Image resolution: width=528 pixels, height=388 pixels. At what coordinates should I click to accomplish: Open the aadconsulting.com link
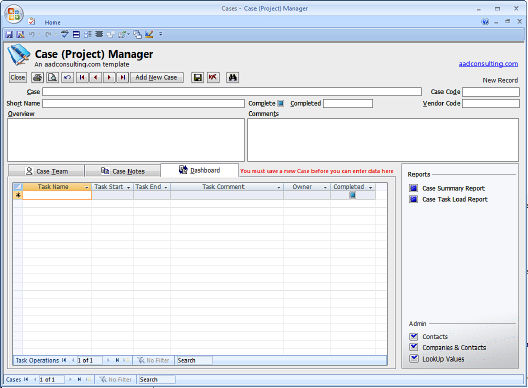(488, 64)
